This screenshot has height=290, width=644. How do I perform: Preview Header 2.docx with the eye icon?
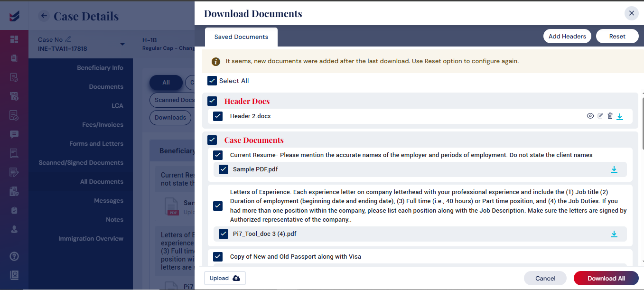click(590, 116)
